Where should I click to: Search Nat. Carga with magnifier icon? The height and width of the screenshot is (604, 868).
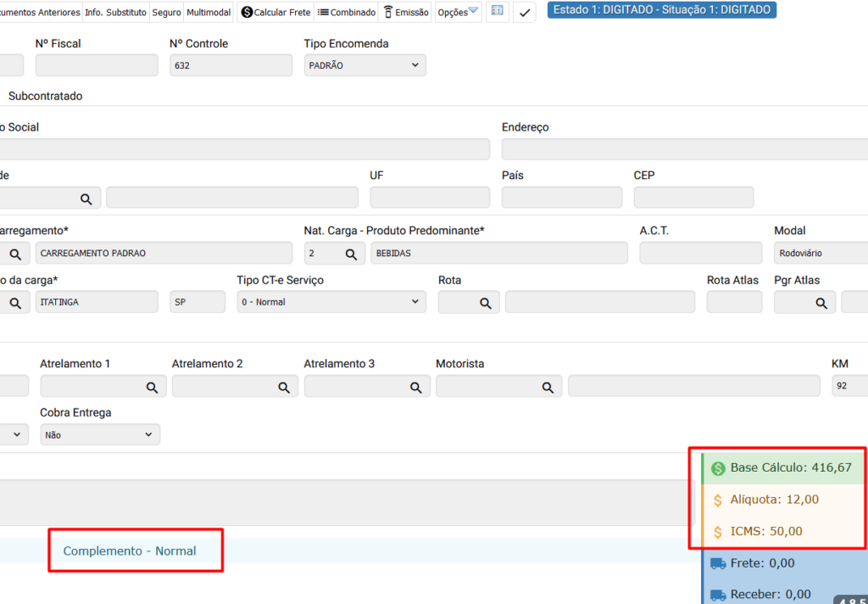tap(351, 254)
